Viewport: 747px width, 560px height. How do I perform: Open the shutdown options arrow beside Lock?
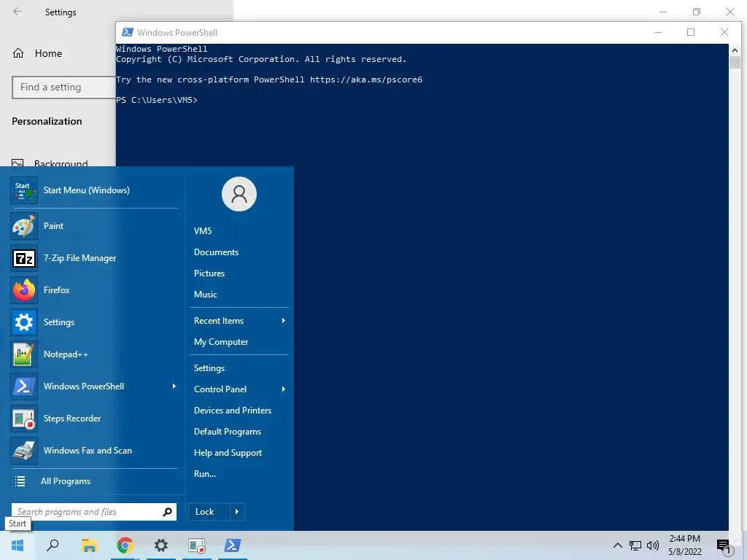[237, 512]
